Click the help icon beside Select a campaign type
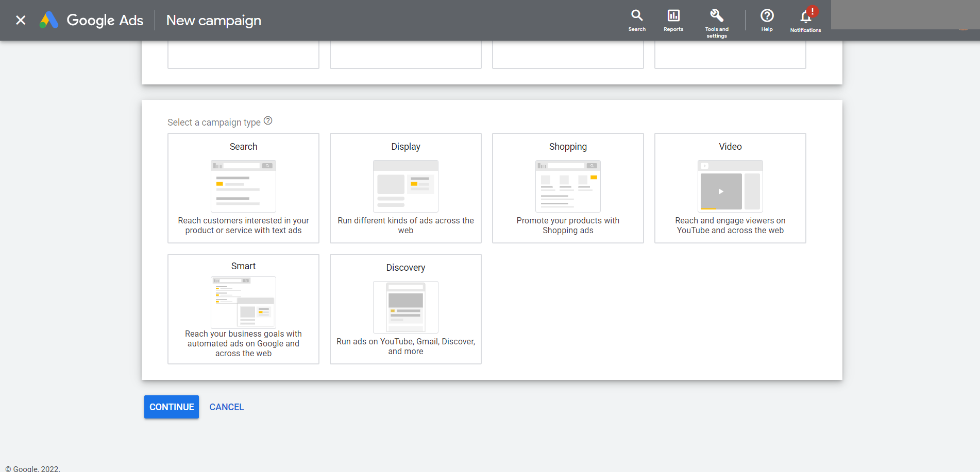The height and width of the screenshot is (472, 980). tap(268, 121)
